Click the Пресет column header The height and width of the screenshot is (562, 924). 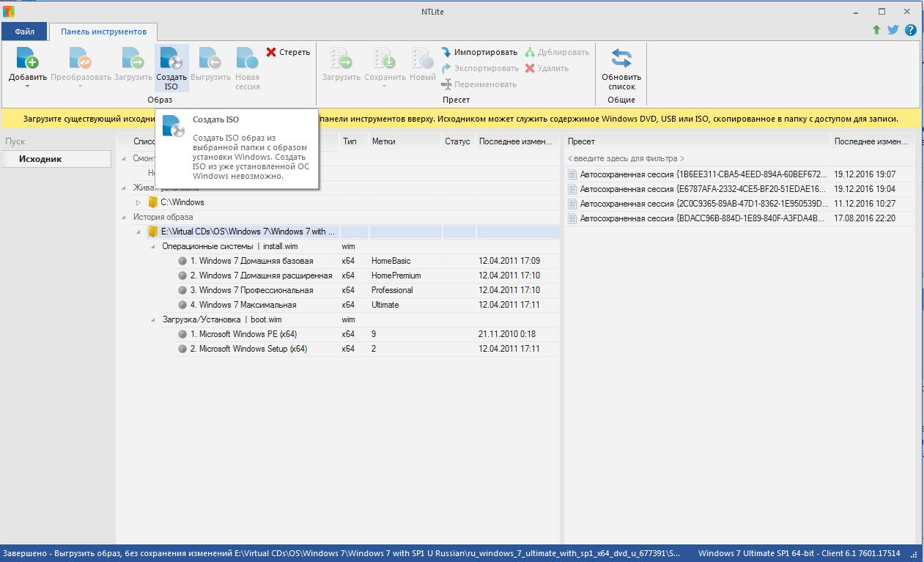[581, 141]
